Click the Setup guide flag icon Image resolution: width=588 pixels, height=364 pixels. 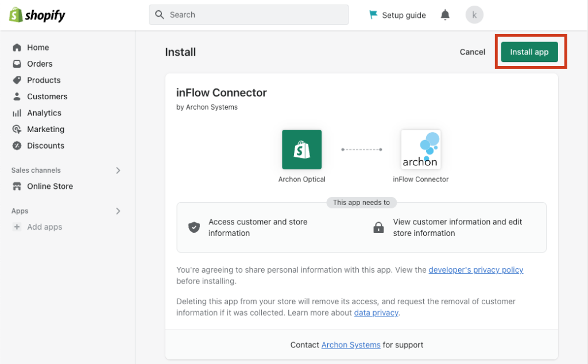[373, 14]
